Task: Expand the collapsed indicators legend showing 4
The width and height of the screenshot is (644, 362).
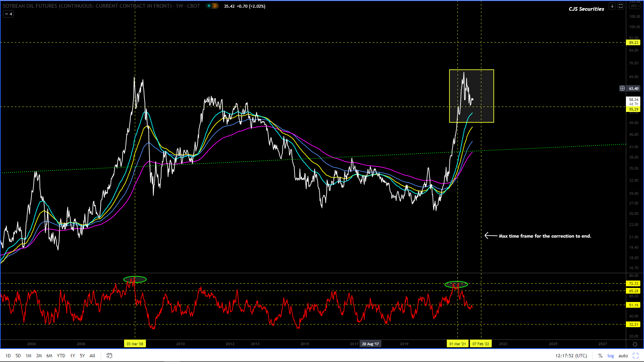Action: point(8,14)
